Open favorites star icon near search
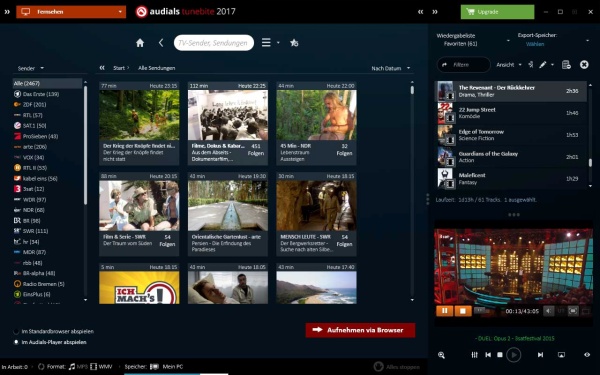Image resolution: width=600 pixels, height=375 pixels. 294,43
